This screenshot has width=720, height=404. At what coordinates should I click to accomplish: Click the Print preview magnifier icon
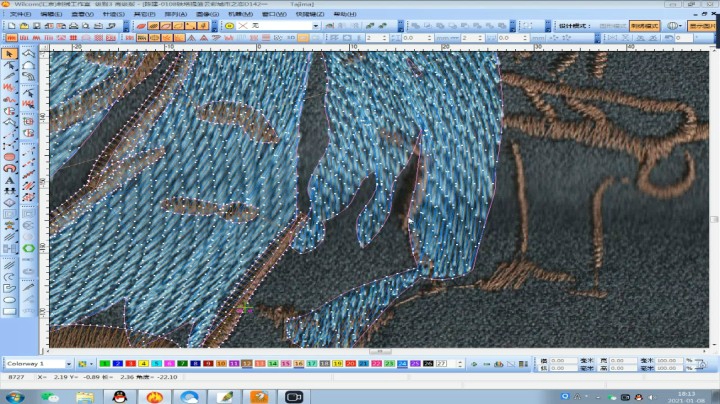[86, 26]
